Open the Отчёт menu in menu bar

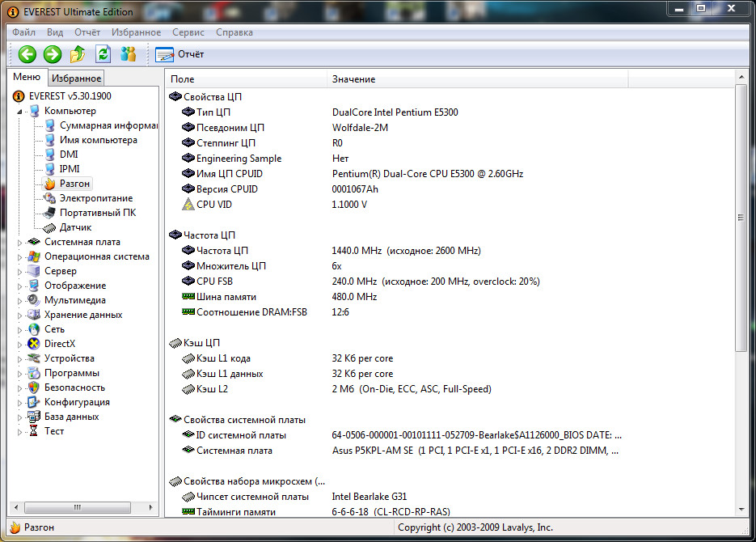pyautogui.click(x=87, y=32)
